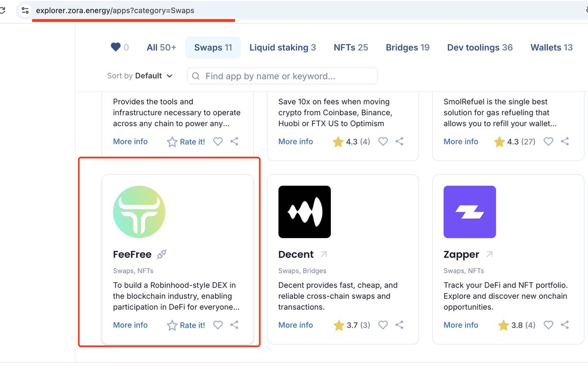
Task: Open the FeeFree app logo icon
Action: (139, 212)
